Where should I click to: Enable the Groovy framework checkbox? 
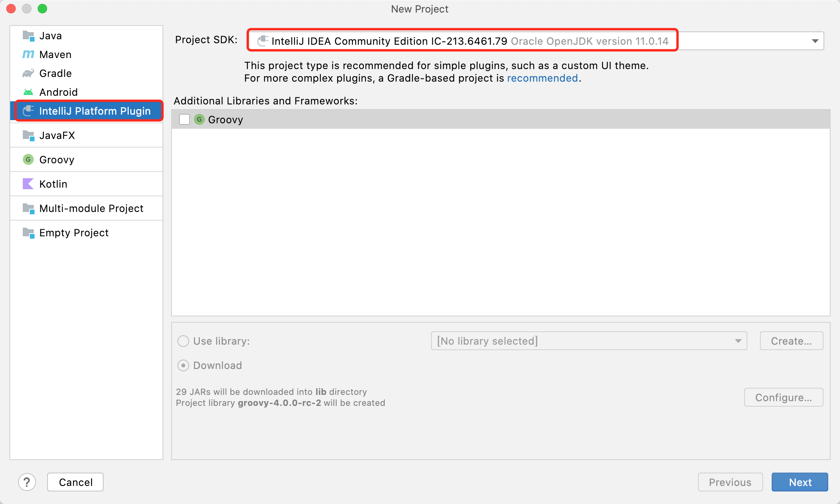tap(184, 119)
